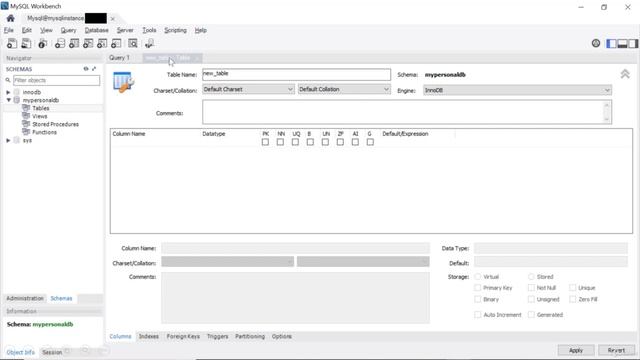Create a new schema toolbar icon
The height and width of the screenshot is (360, 640).
click(60, 43)
